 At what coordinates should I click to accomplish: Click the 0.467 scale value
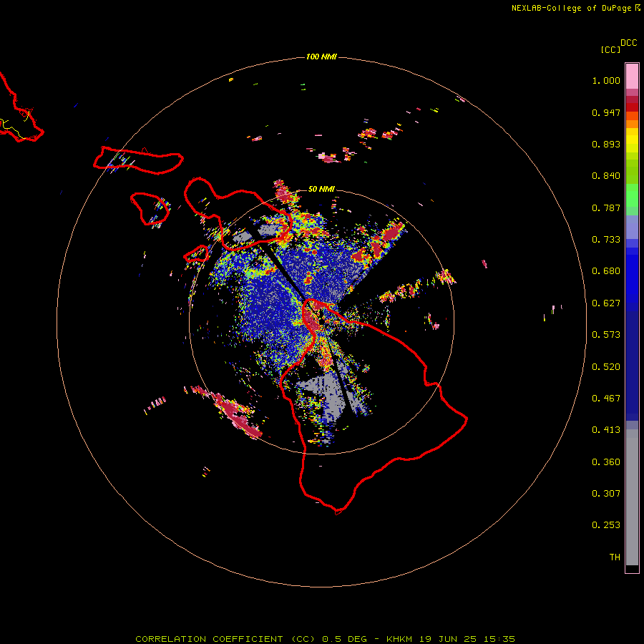[606, 399]
